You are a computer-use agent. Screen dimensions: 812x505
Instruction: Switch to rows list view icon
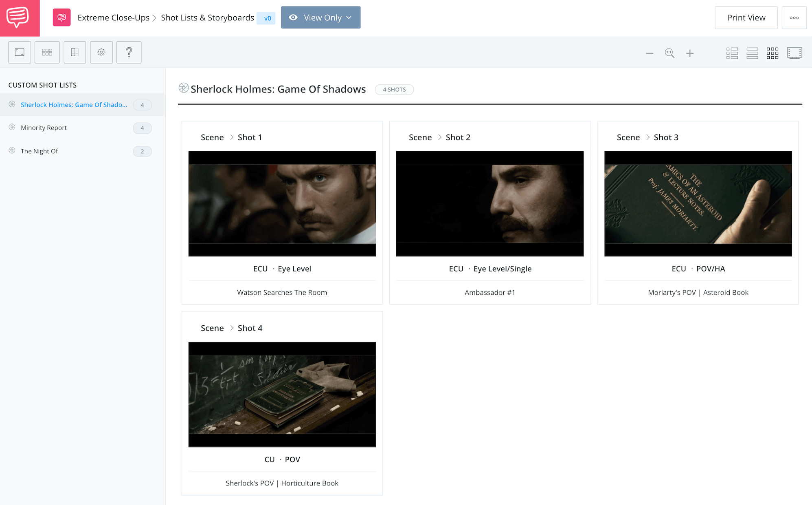click(x=752, y=53)
